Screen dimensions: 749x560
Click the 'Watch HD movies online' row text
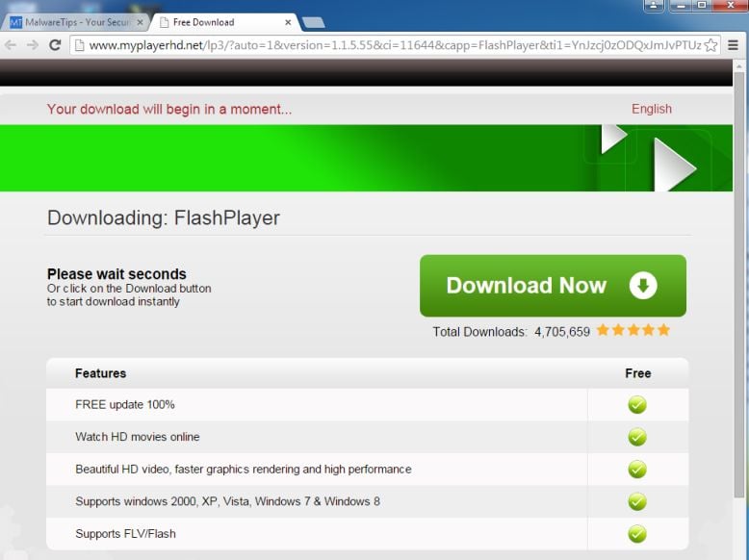(138, 437)
